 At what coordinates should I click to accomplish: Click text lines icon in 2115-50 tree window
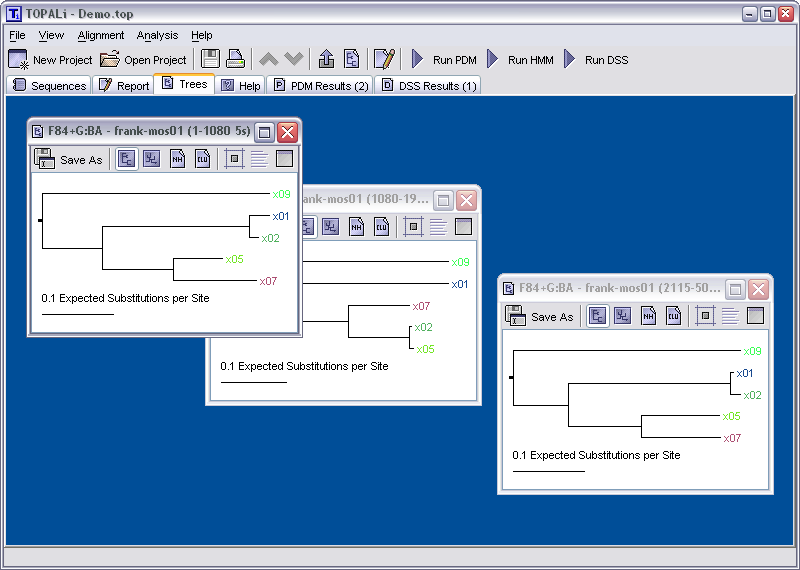point(730,316)
